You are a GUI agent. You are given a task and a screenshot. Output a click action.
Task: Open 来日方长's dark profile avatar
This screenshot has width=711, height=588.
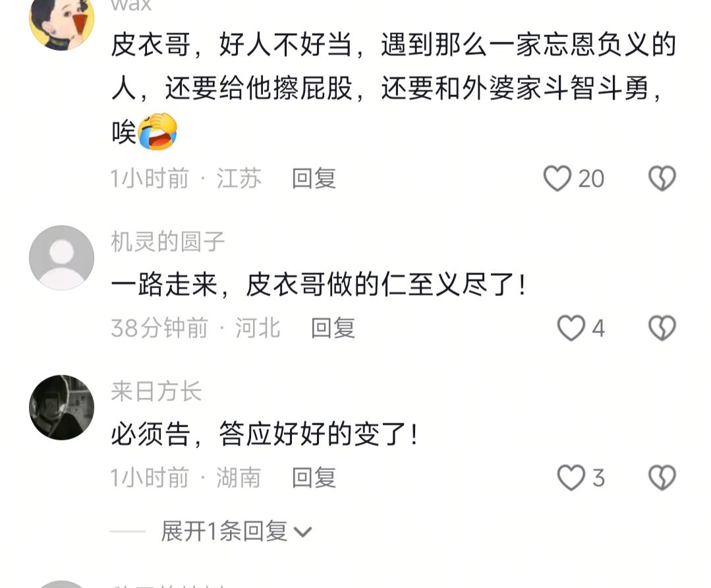62,407
